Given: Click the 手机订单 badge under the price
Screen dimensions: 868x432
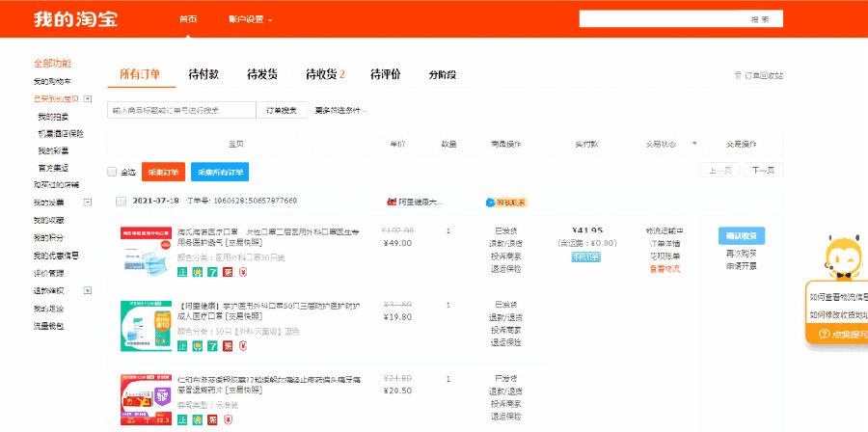Looking at the screenshot, I should point(584,257).
